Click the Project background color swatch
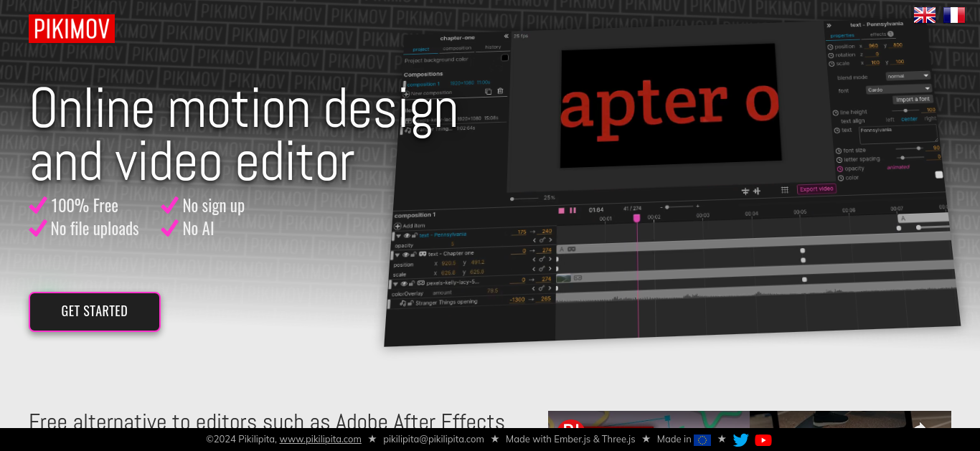The image size is (980, 451). (x=505, y=57)
